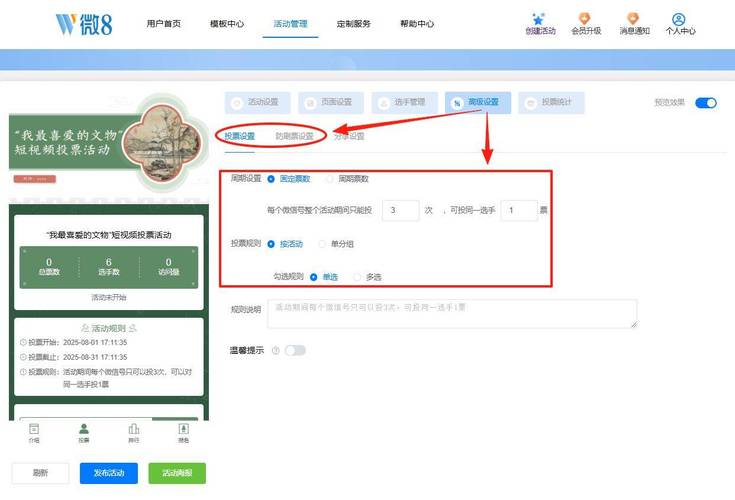Viewport: 735px width, 500px height.
Task: Tap 介绍 icon in phone preview
Action: (x=34, y=429)
